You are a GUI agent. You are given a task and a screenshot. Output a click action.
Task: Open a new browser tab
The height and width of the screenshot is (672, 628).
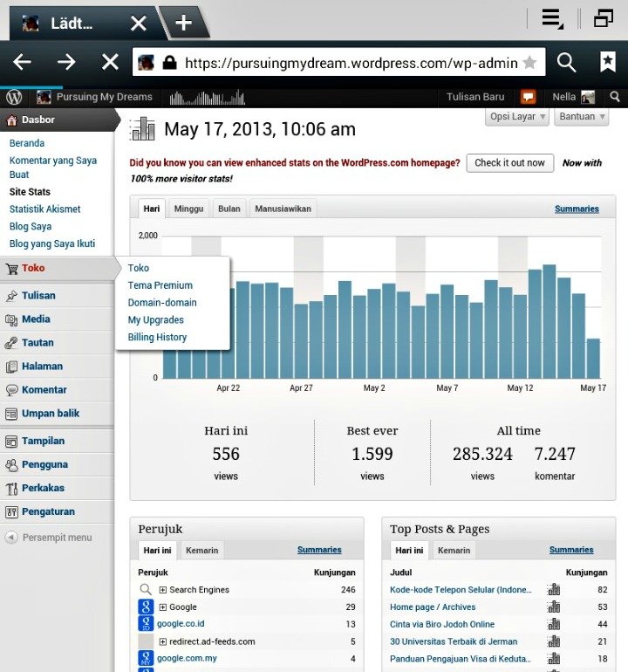(x=183, y=23)
